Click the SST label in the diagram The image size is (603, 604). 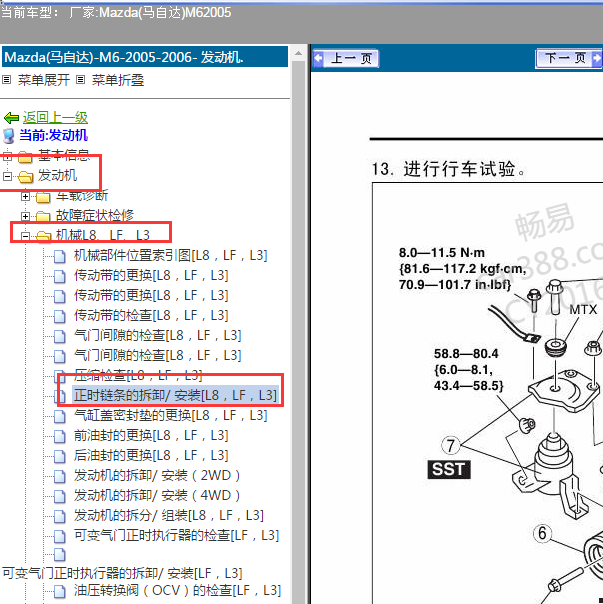click(449, 470)
